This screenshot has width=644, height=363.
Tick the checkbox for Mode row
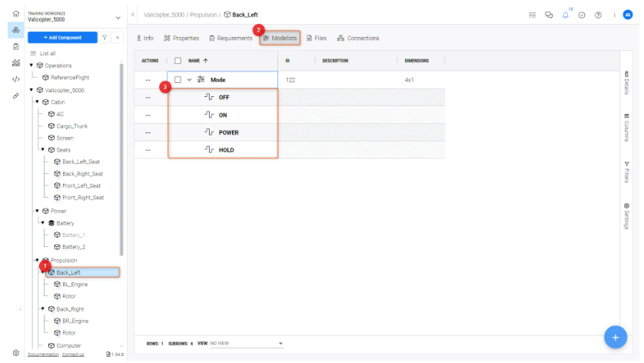178,80
